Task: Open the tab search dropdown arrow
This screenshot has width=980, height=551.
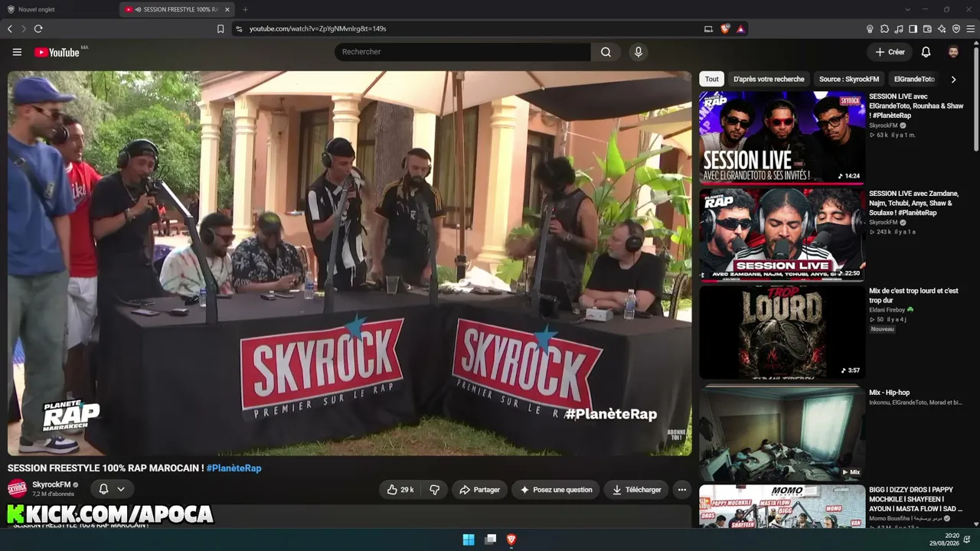Action: click(x=907, y=9)
